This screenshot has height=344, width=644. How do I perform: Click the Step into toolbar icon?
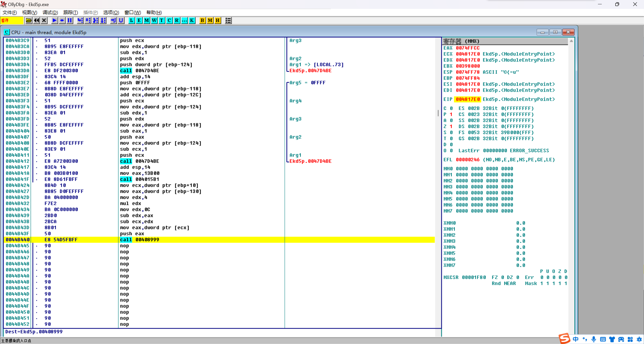[x=80, y=21]
